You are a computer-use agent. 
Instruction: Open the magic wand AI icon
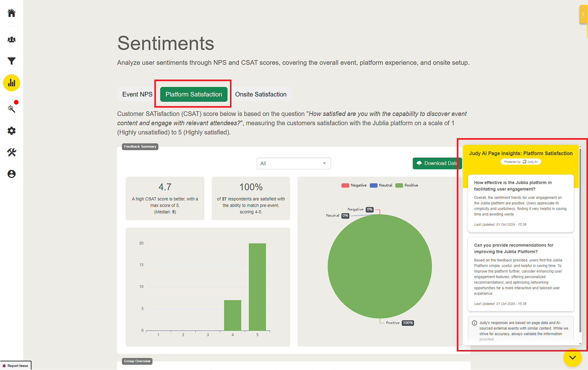coord(11,109)
